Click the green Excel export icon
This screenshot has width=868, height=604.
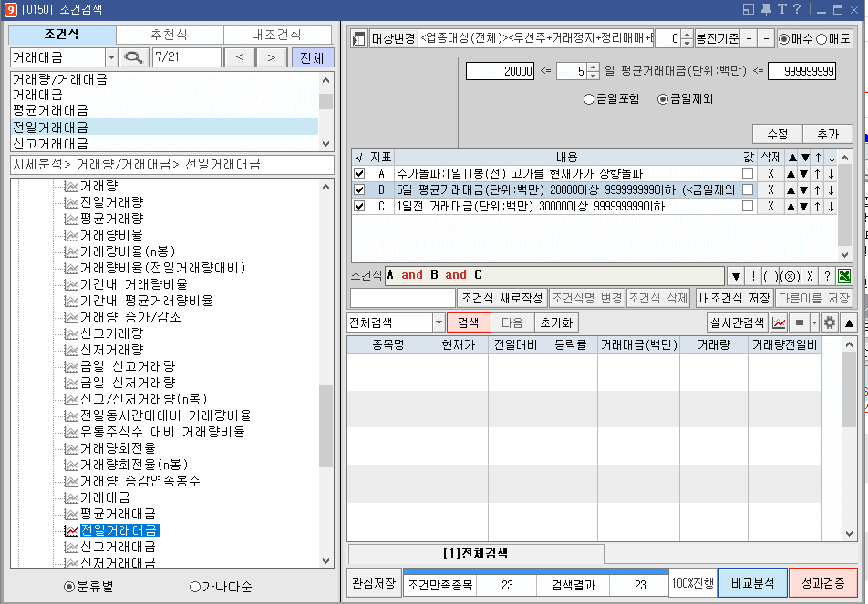click(844, 276)
